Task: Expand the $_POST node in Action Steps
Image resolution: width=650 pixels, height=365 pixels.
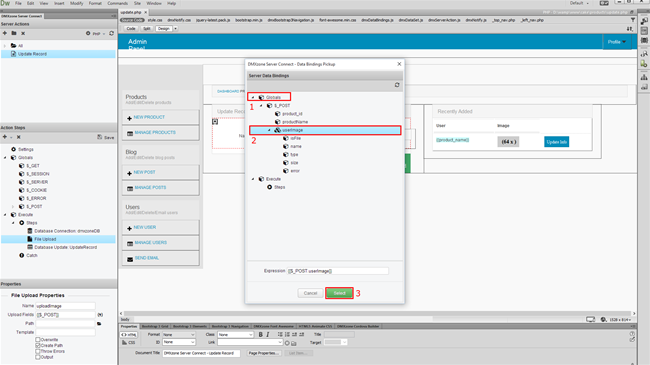Action: pos(13,207)
